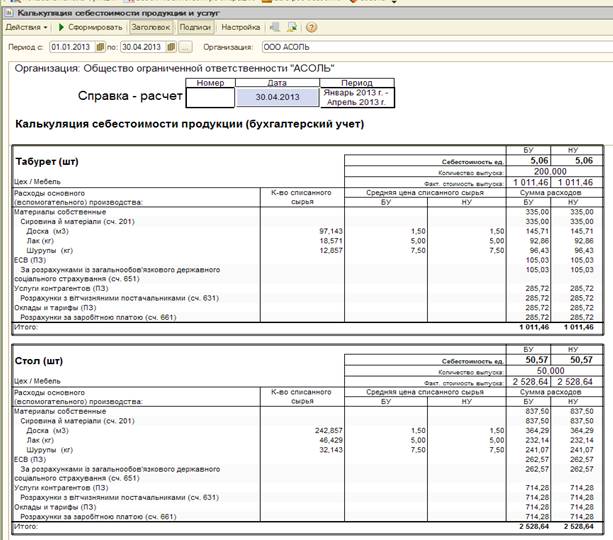613x540 pixels.
Task: Click Доска quantity 242,857 in Стол table
Action: [328, 431]
